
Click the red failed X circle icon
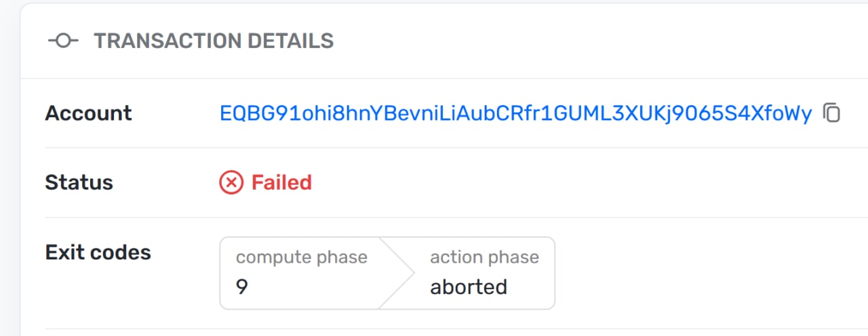tap(231, 182)
